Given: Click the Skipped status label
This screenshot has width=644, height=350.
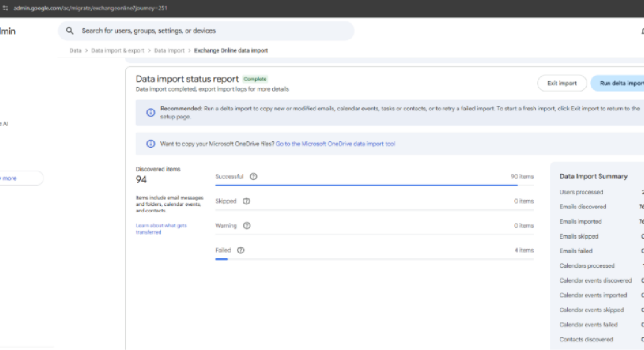Looking at the screenshot, I should (x=226, y=201).
